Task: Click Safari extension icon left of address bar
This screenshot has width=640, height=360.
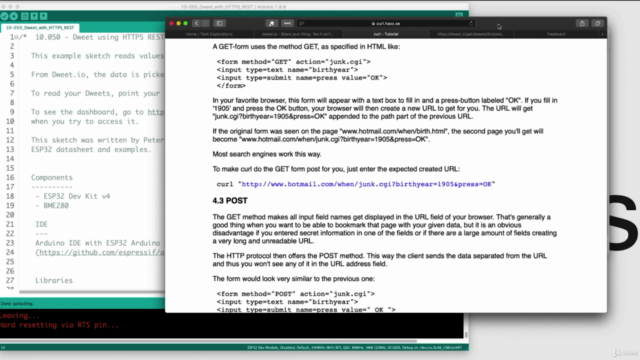Action: (271, 23)
